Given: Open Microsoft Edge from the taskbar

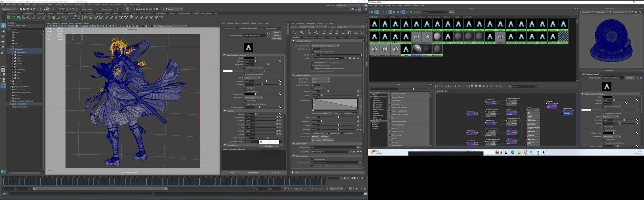Looking at the screenshot, I should tap(513, 152).
